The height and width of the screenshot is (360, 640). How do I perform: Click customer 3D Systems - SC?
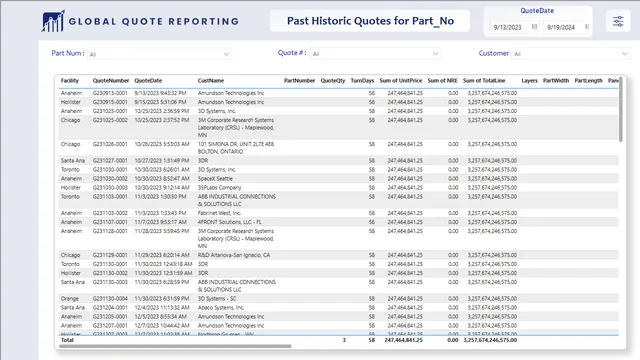tap(217, 298)
